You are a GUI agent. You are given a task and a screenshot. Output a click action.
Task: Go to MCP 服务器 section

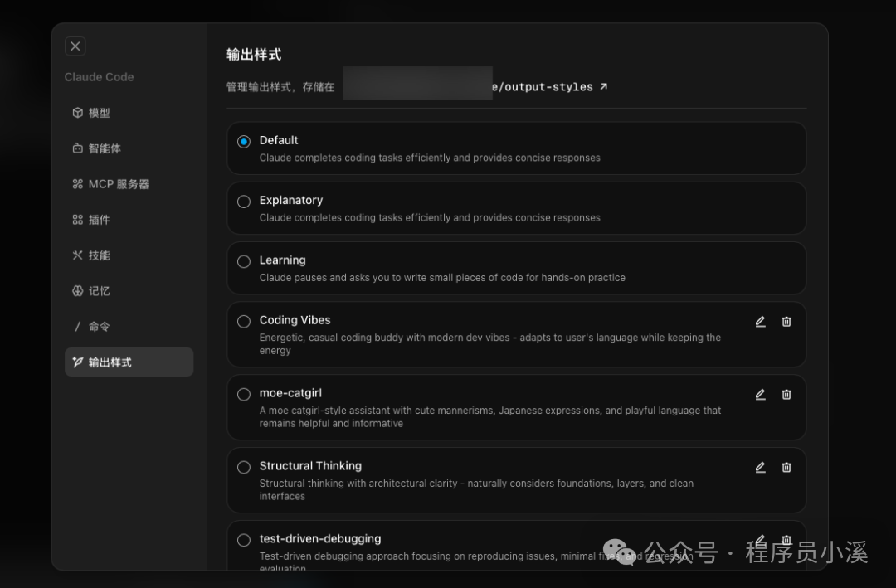(x=129, y=184)
